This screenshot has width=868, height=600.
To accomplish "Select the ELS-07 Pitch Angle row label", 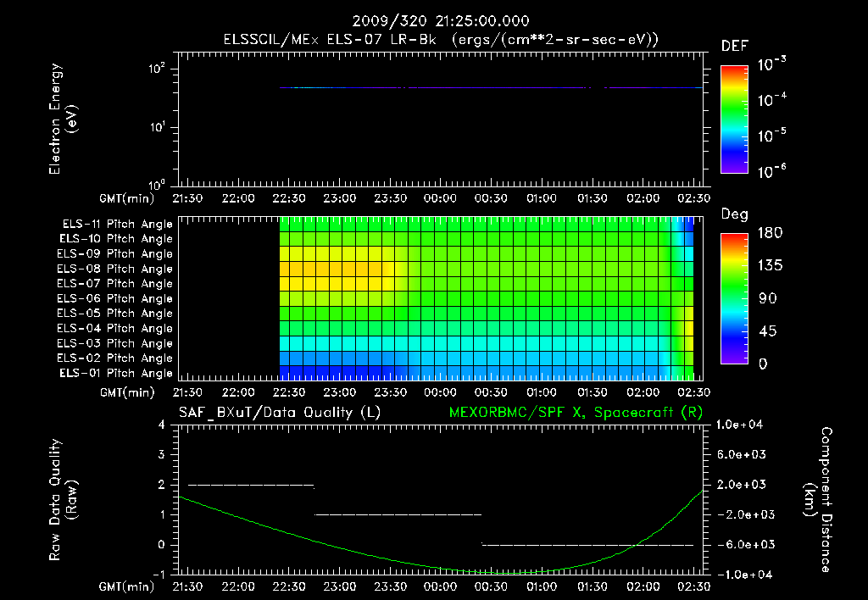I will tap(115, 283).
